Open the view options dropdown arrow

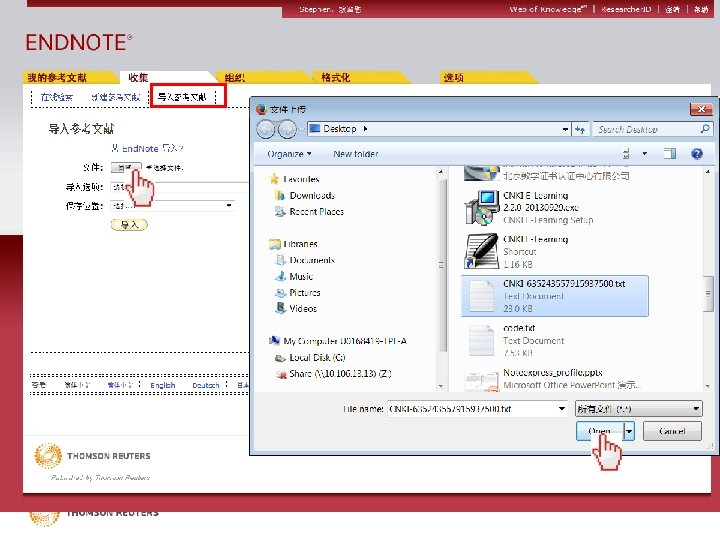point(645,154)
